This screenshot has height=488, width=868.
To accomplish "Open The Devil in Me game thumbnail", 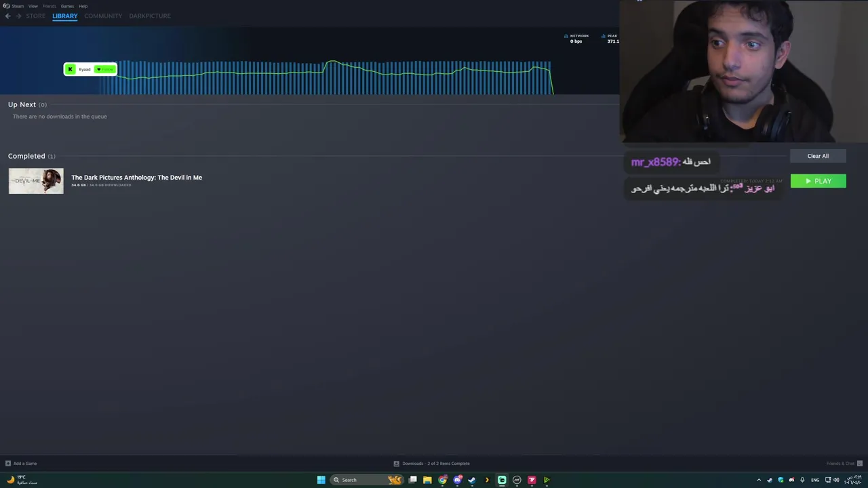I will [36, 181].
